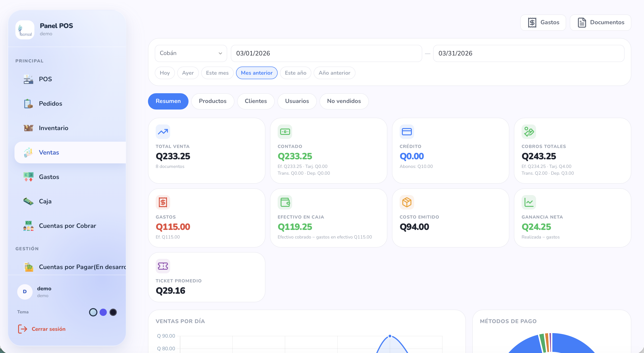Click the Costo Emitido package icon
Viewport: 644px width, 353px height.
click(407, 202)
